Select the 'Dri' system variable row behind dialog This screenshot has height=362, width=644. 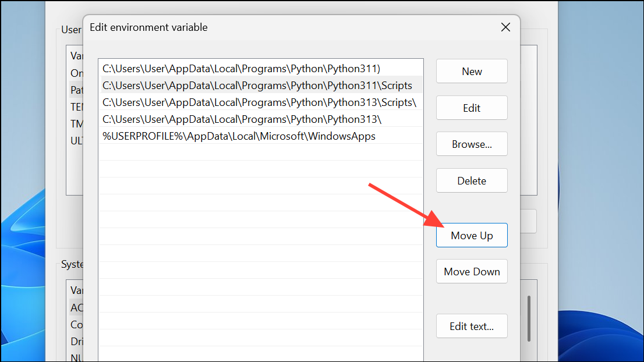pos(76,342)
